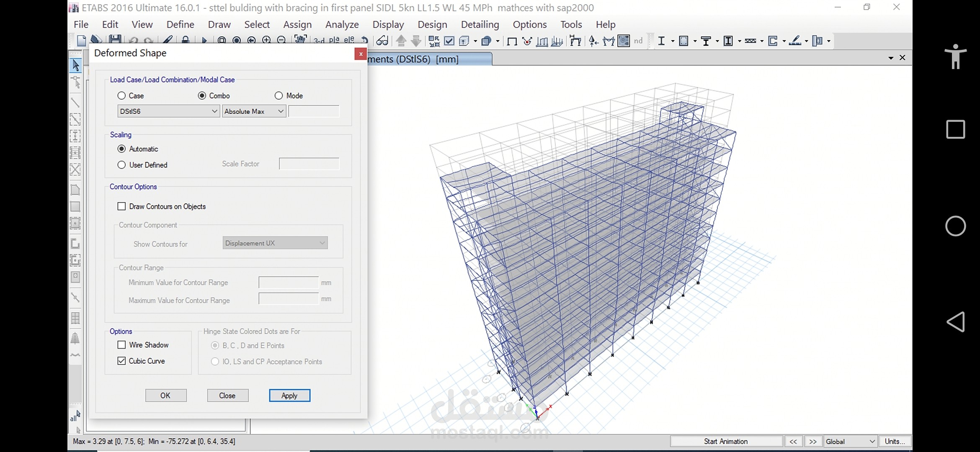Select the Combo radio button
This screenshot has width=980, height=452.
[202, 95]
